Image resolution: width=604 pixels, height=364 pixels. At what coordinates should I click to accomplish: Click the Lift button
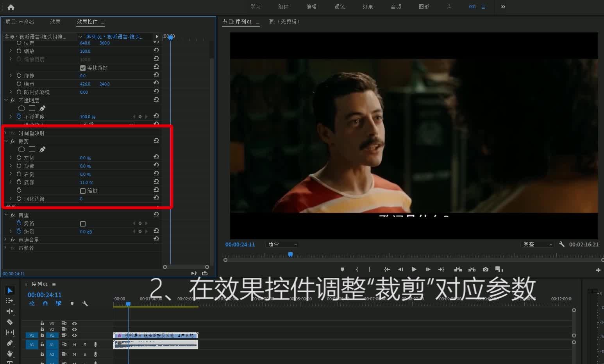tap(458, 269)
